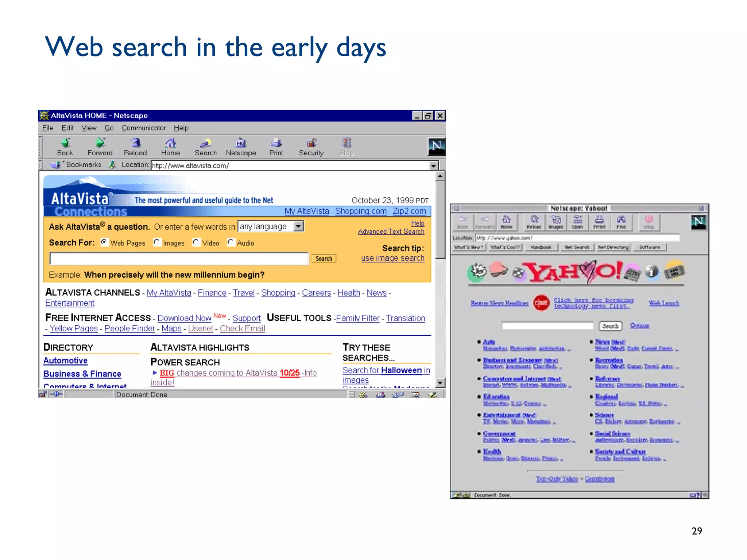Click Advanced Text Search link
The height and width of the screenshot is (560, 747).
click(x=391, y=232)
